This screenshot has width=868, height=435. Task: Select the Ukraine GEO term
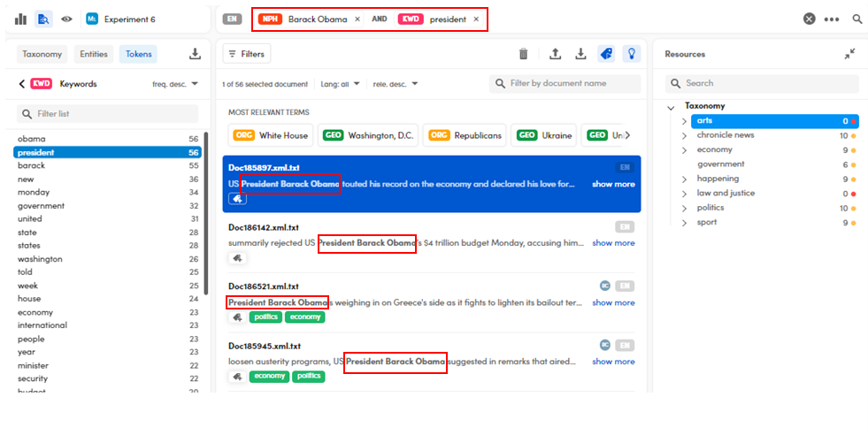(x=543, y=135)
